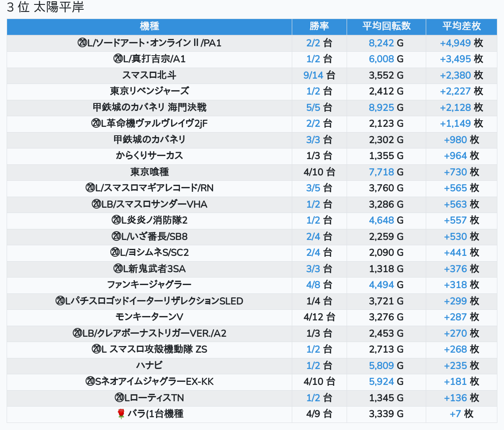Click the +2,380 枚 difference value
Viewport: 504px width, 430px height.
[x=461, y=75]
